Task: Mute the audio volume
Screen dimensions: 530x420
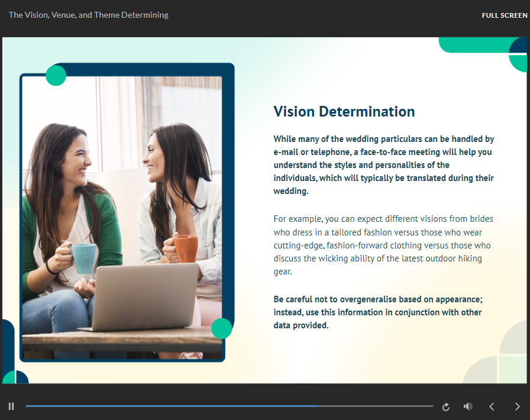Action: [468, 406]
